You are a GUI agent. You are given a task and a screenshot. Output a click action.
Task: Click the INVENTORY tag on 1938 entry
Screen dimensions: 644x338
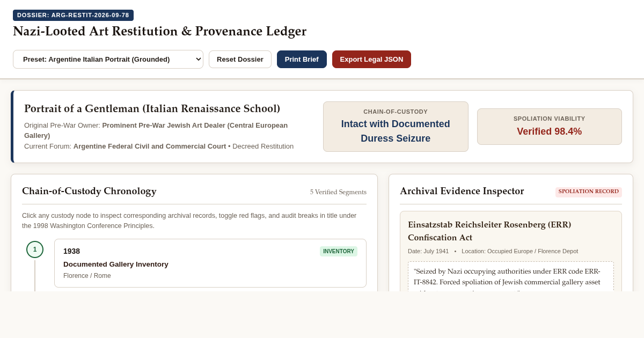coord(339,251)
